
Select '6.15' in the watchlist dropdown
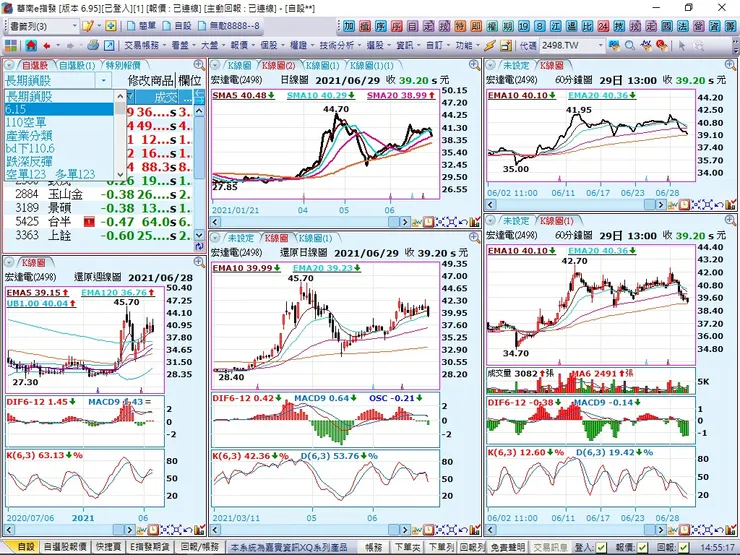tap(59, 109)
